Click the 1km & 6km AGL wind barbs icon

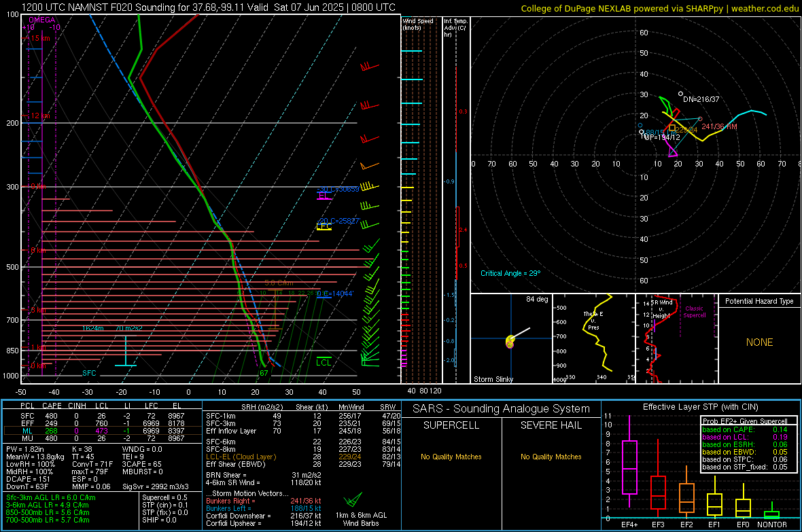(353, 499)
